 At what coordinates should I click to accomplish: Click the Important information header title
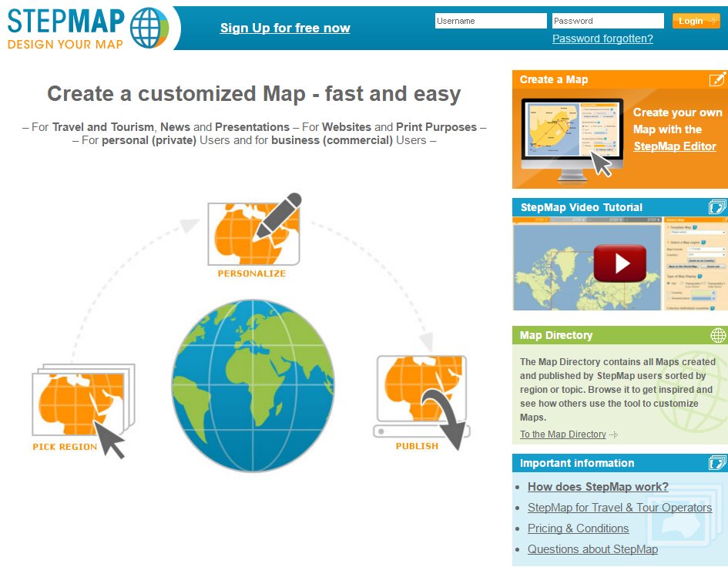(577, 463)
